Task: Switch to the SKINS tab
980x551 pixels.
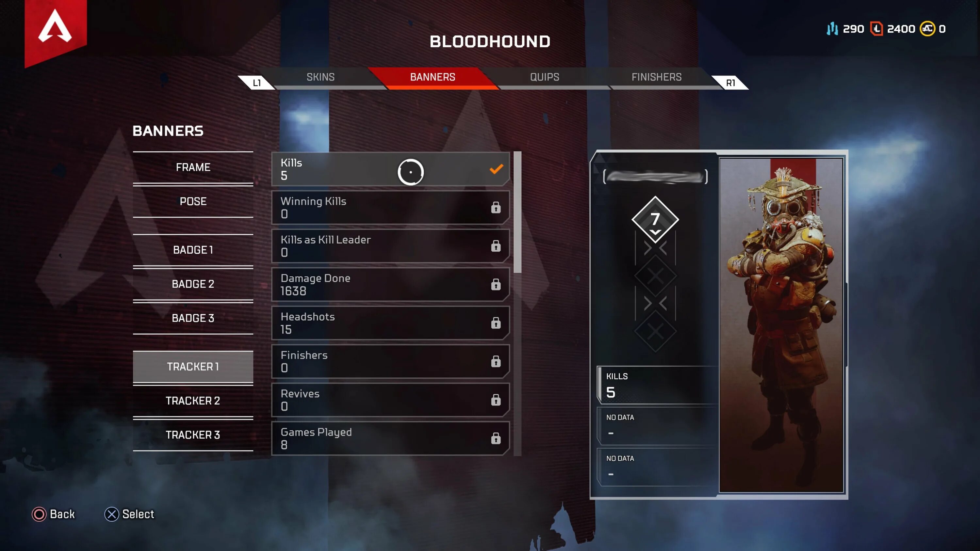Action: click(x=320, y=77)
